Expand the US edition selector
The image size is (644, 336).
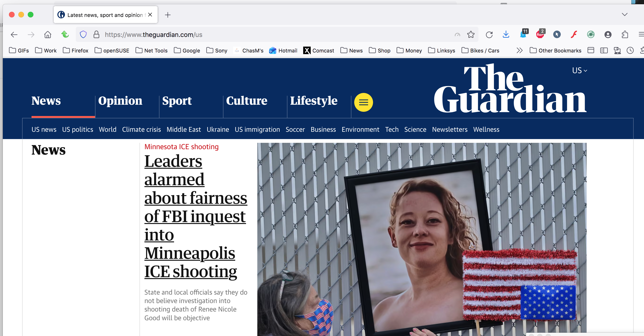[x=580, y=71]
